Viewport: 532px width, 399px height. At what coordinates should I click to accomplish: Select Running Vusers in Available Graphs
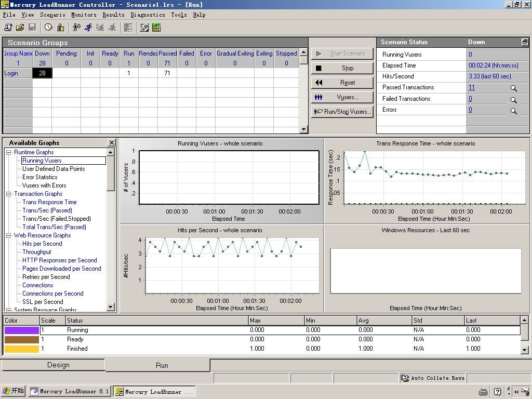click(x=42, y=161)
